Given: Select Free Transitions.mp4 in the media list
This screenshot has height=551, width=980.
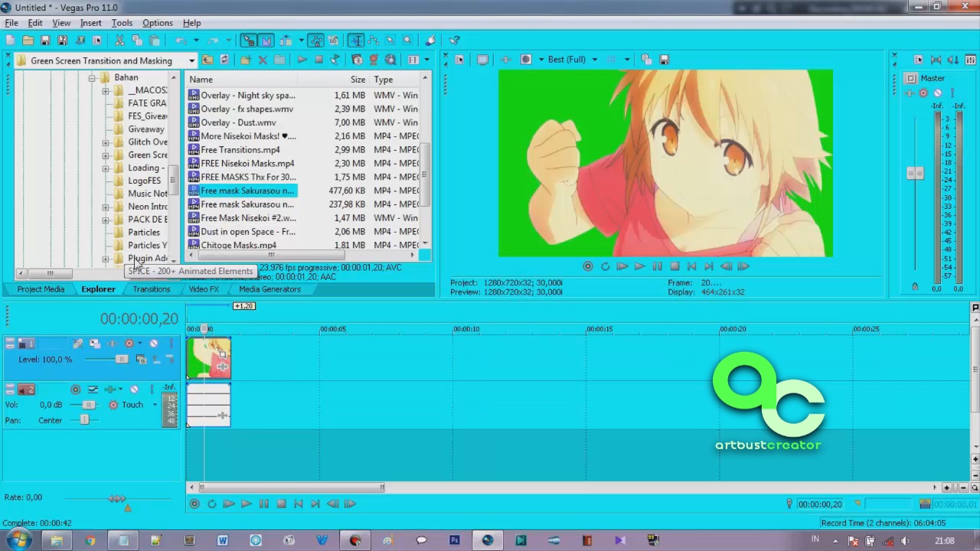Looking at the screenshot, I should [x=240, y=150].
